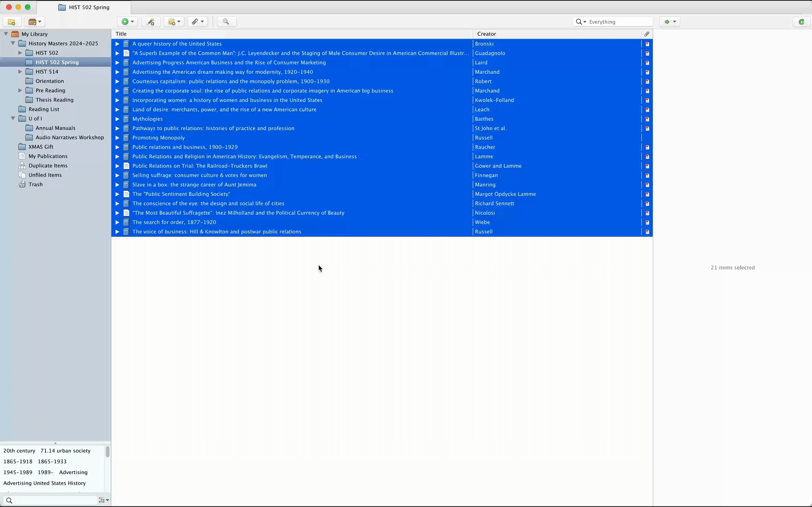
Task: Select the Annual Manuals collection
Action: pos(55,128)
